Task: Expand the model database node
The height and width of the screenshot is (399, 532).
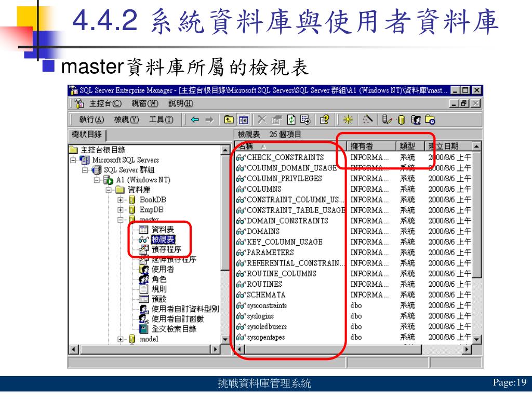Action: [x=121, y=339]
